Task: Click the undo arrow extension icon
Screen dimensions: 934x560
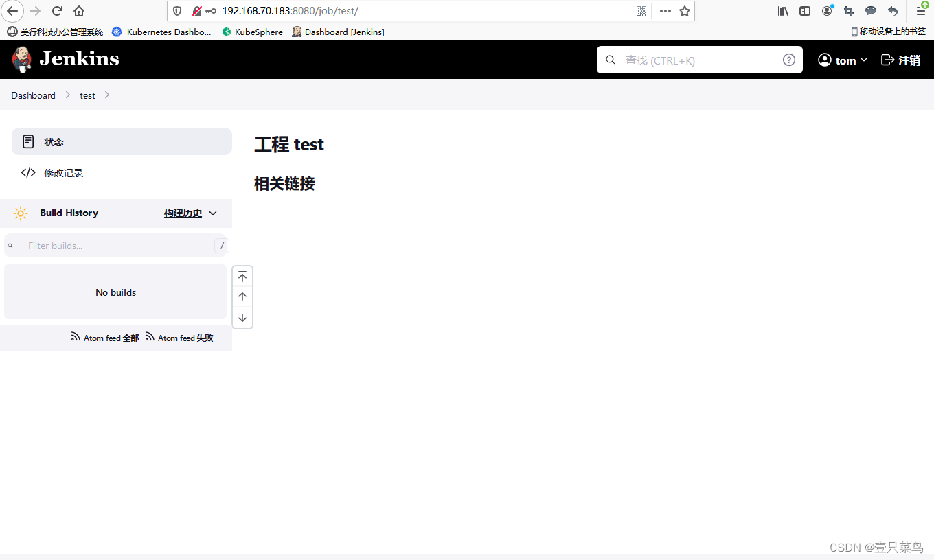Action: (x=893, y=11)
